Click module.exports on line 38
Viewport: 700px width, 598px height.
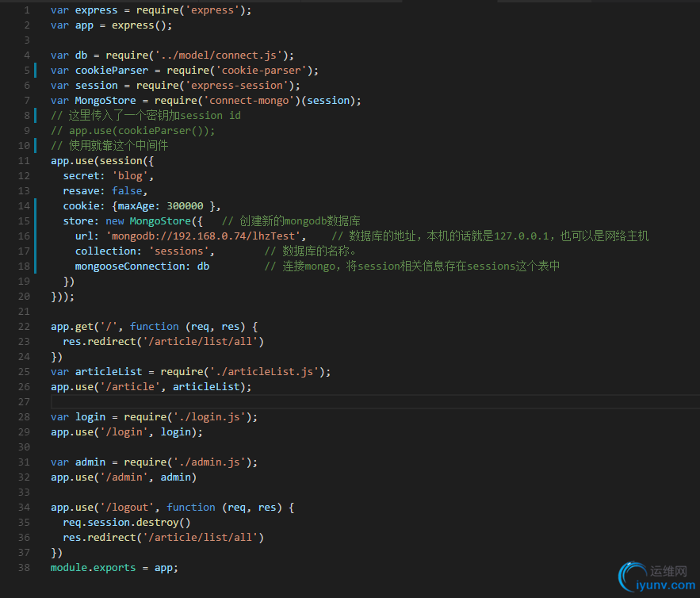[93, 568]
